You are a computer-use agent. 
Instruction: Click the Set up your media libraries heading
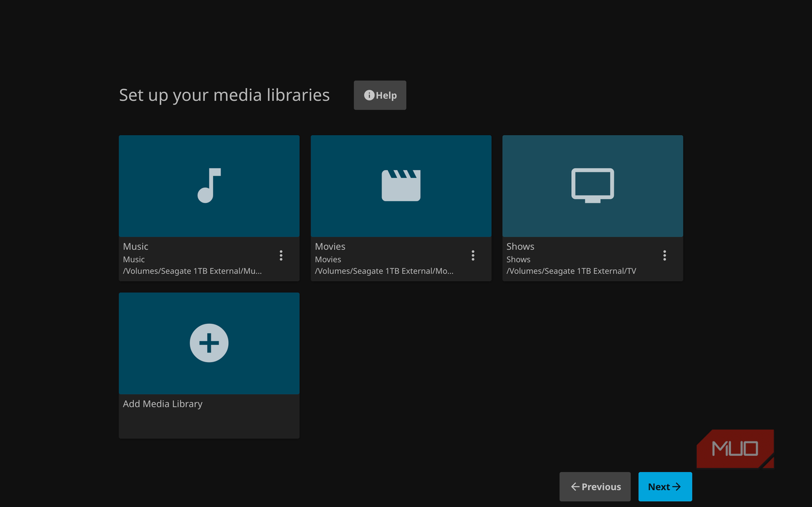point(224,95)
